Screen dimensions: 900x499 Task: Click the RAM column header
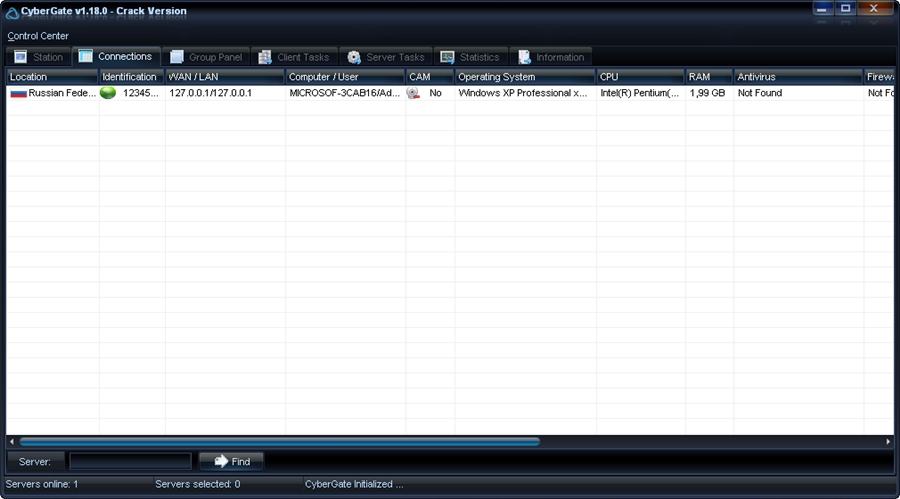point(709,76)
